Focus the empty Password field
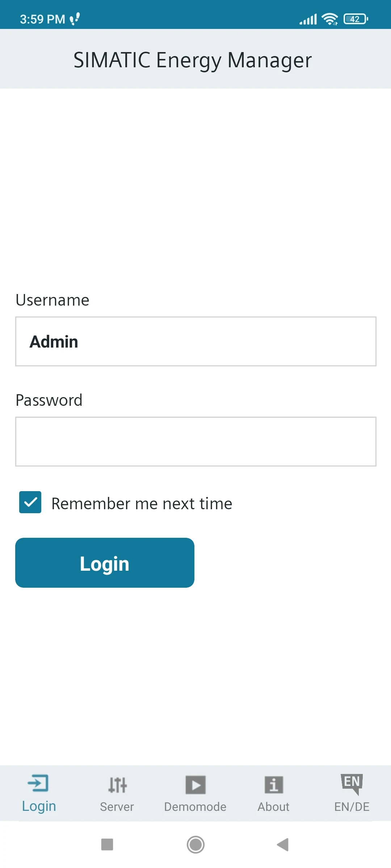The image size is (391, 868). (x=195, y=441)
